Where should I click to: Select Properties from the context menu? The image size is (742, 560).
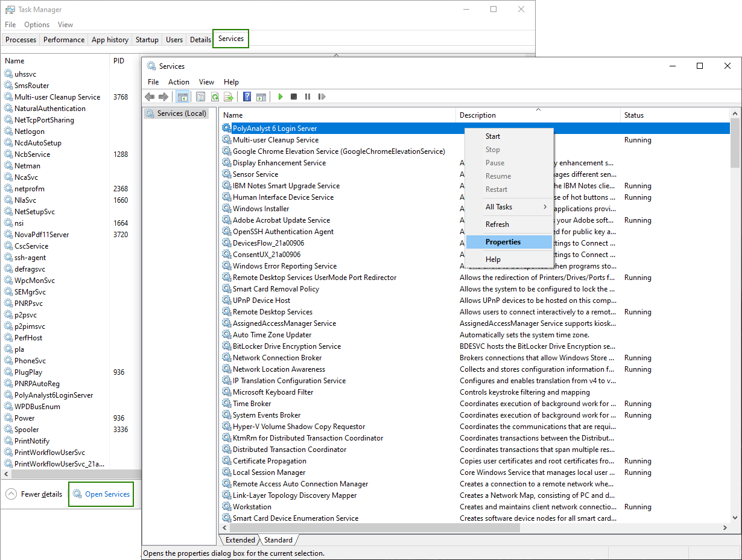point(503,242)
